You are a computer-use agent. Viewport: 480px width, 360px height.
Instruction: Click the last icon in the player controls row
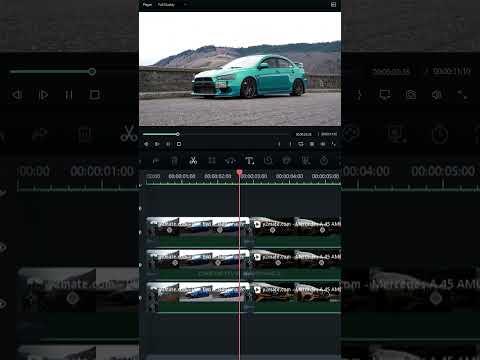333,144
